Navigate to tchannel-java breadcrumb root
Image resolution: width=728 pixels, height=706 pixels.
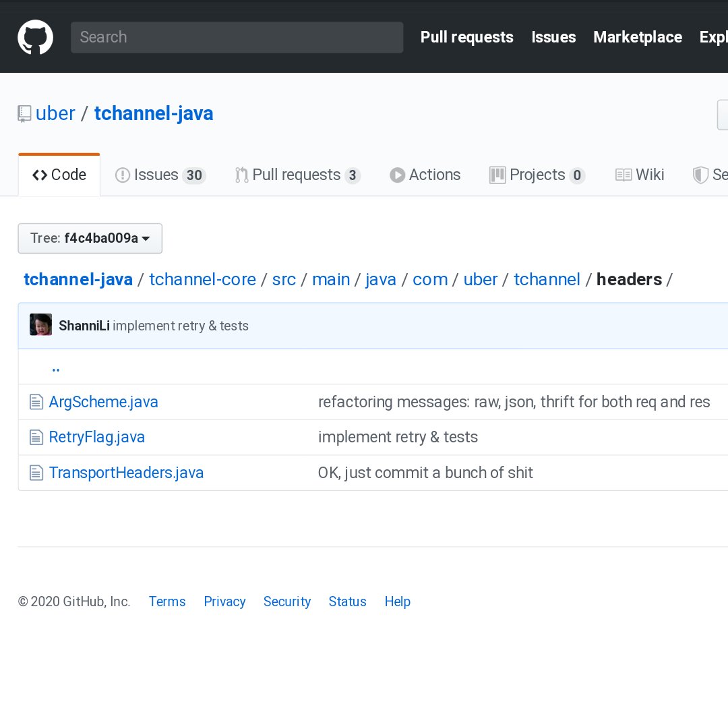coord(78,280)
